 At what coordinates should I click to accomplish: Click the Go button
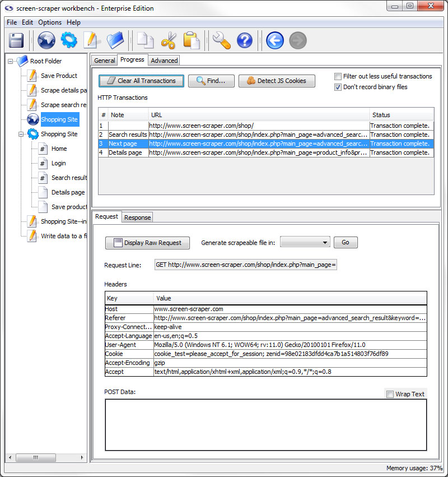pyautogui.click(x=346, y=243)
